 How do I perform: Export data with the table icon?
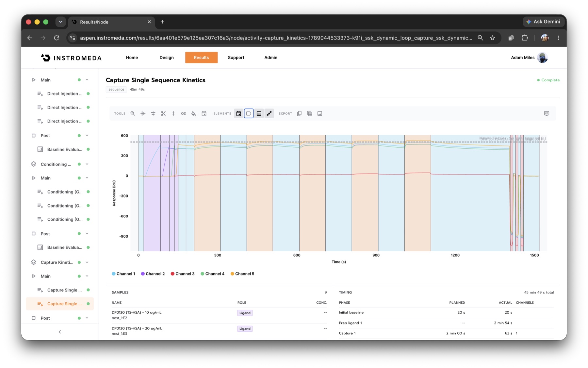click(x=310, y=113)
